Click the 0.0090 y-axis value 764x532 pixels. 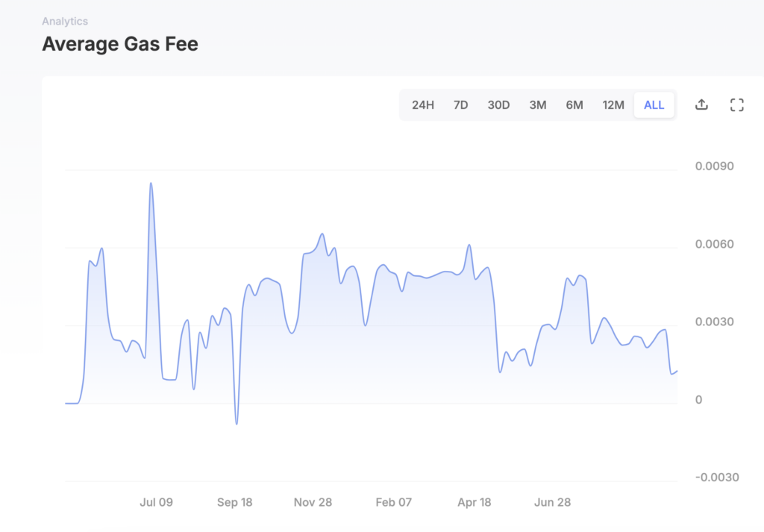(716, 166)
